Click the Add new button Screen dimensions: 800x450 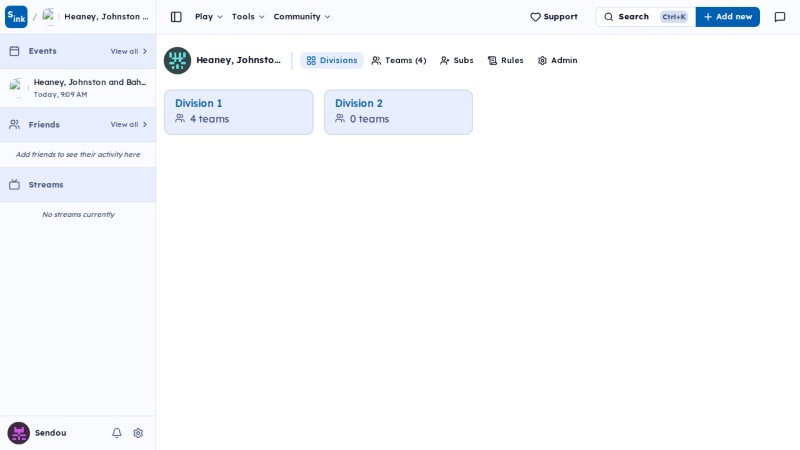coord(728,17)
